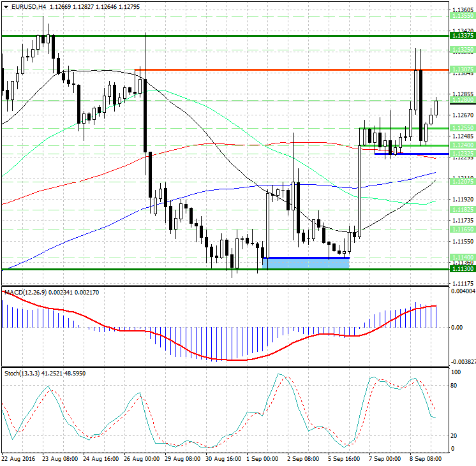Select the dark green line at 1.13375

tap(225, 36)
